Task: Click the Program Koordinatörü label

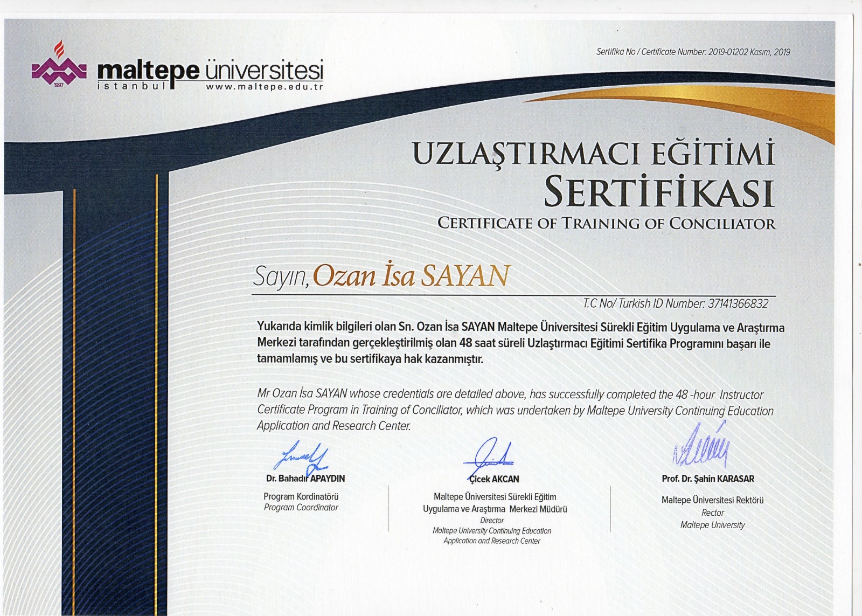Action: point(301,496)
